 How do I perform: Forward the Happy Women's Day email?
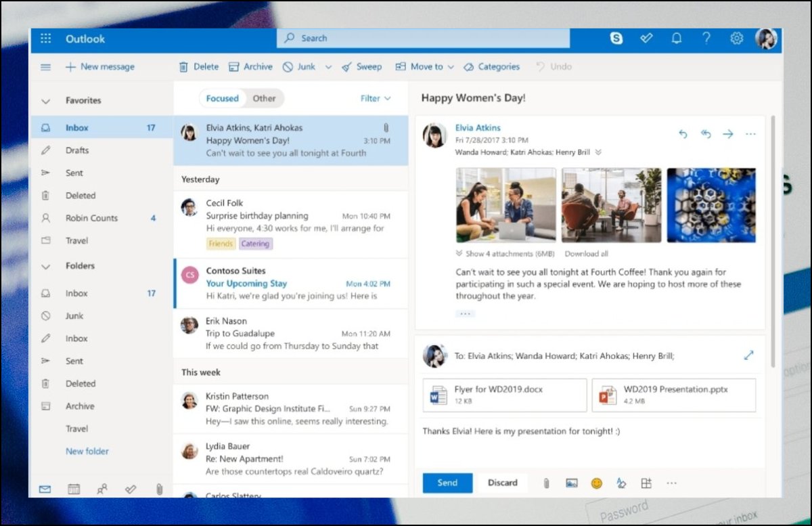(728, 134)
